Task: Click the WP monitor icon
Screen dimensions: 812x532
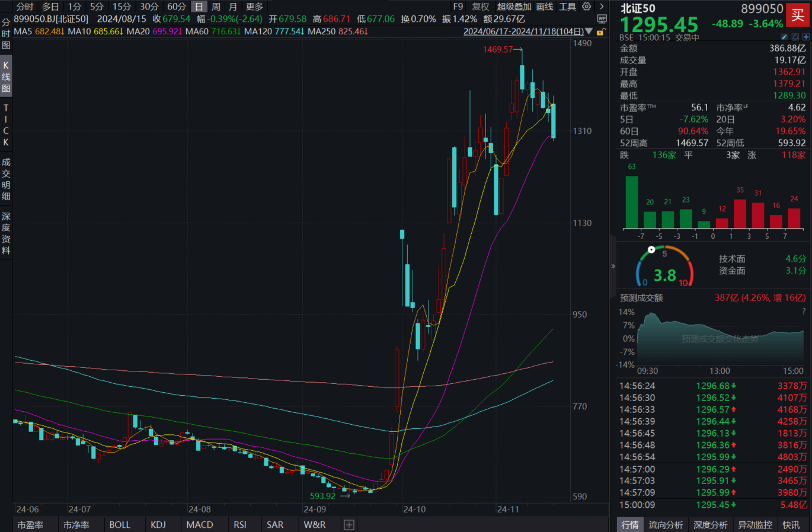Action: click(x=602, y=19)
